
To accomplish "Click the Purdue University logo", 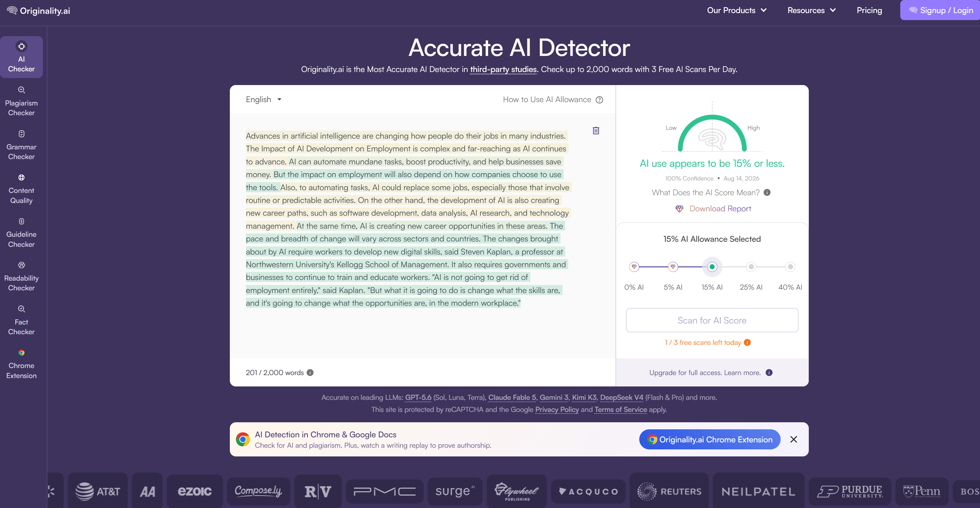I will pos(850,491).
